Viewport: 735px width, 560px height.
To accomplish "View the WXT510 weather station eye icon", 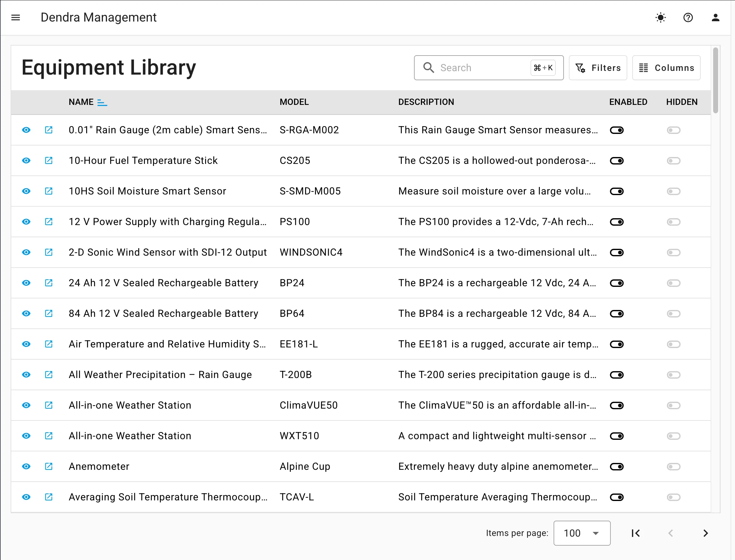I will pos(26,436).
